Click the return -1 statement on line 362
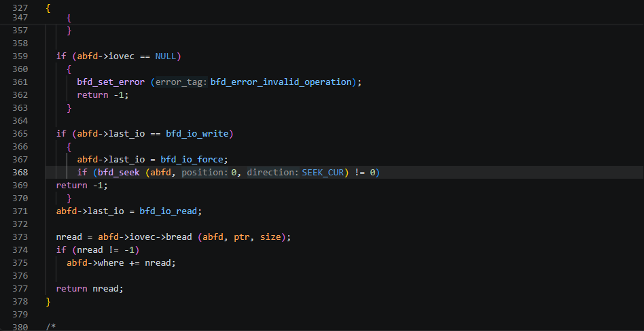Screen dimensions: 644x331 pos(103,95)
